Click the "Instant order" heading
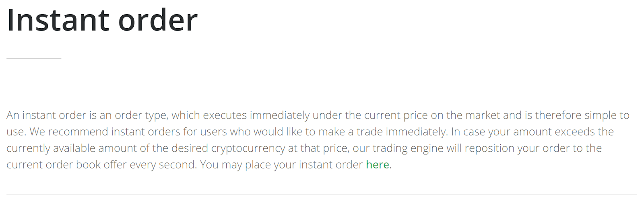This screenshot has height=200, width=644. (102, 20)
